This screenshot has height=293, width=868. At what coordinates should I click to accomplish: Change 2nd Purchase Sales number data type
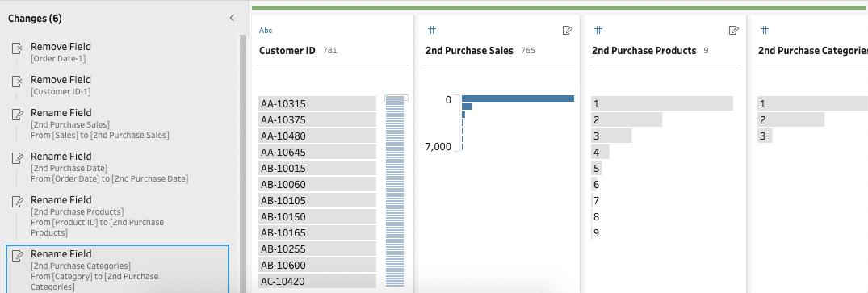pyautogui.click(x=433, y=31)
